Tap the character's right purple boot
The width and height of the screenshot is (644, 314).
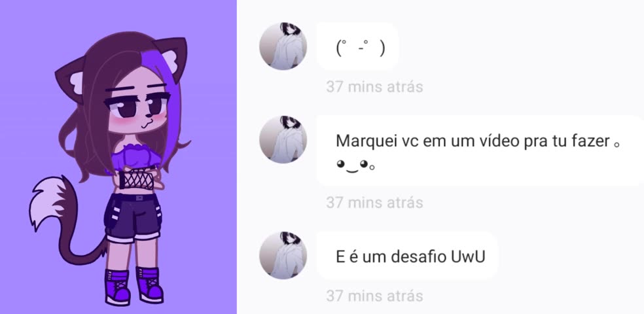149,285
